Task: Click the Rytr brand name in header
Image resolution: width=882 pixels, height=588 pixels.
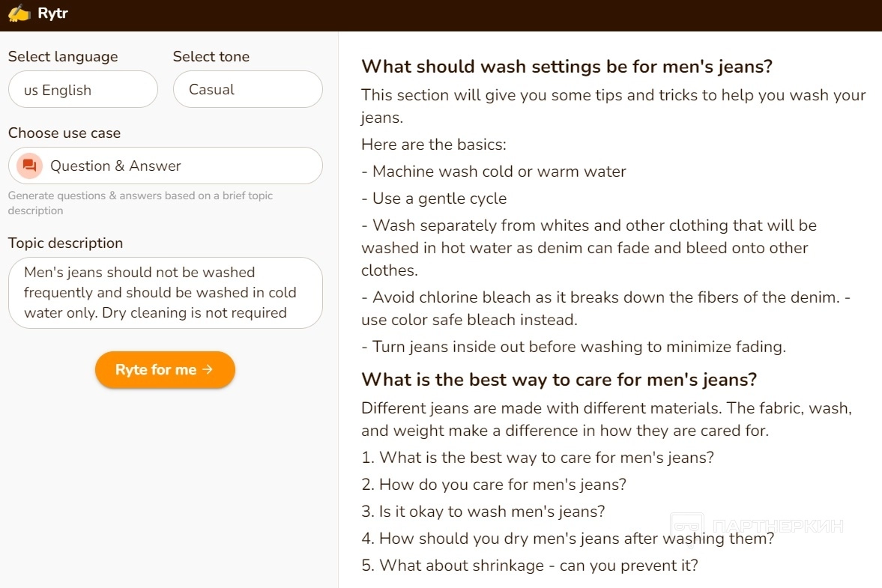Action: (x=52, y=13)
